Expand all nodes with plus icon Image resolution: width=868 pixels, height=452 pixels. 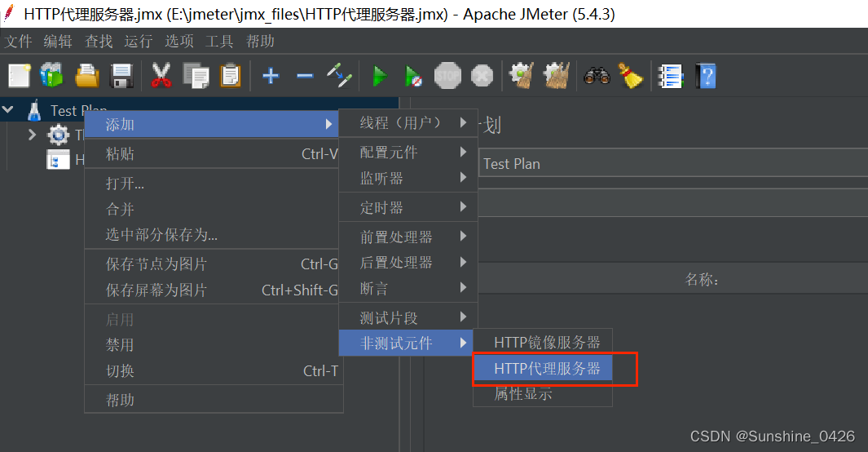(271, 76)
